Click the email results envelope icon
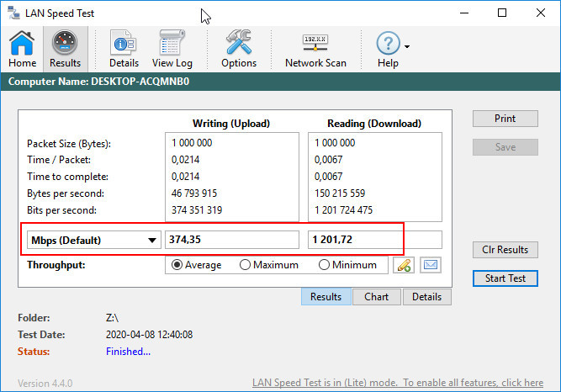This screenshot has width=561, height=392. pyautogui.click(x=431, y=265)
